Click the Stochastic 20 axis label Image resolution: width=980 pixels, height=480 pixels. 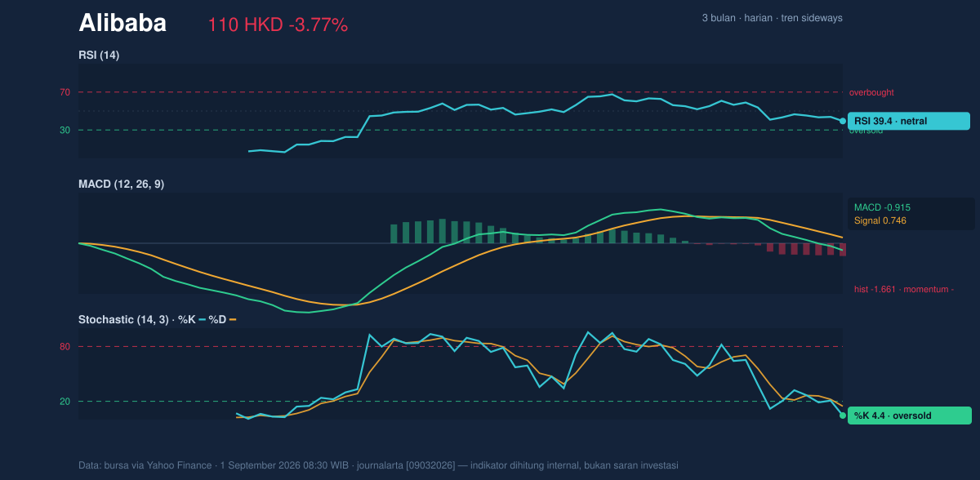pyautogui.click(x=65, y=402)
